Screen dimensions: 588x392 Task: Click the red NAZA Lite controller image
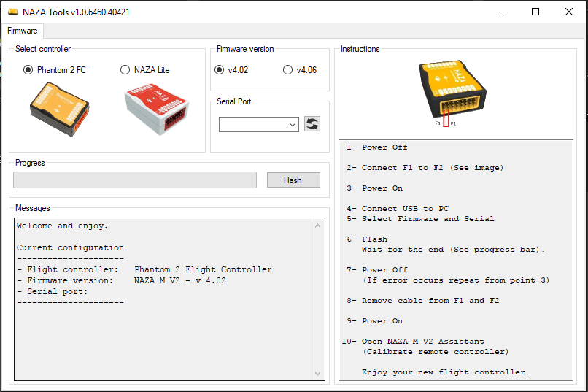pos(156,109)
